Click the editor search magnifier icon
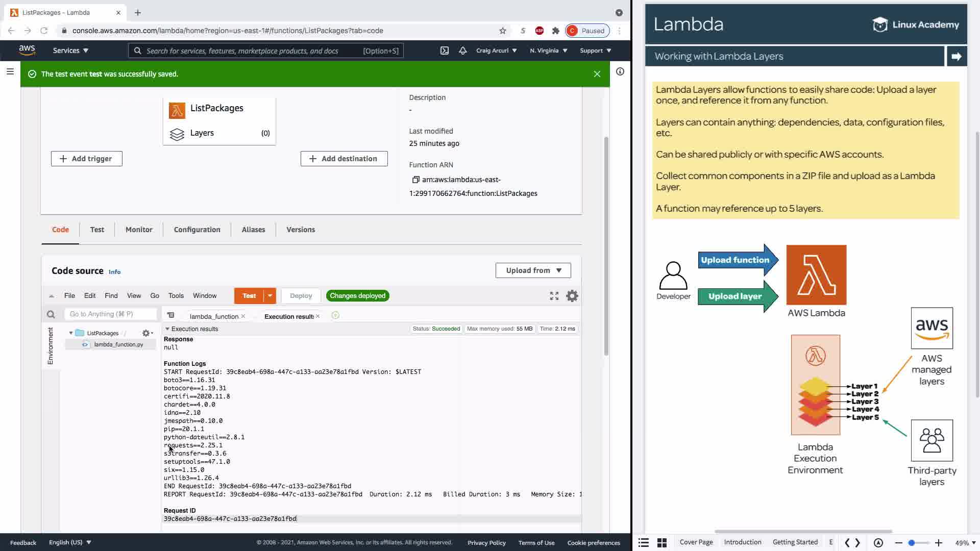Screen dimensions: 980x551 [51, 314]
